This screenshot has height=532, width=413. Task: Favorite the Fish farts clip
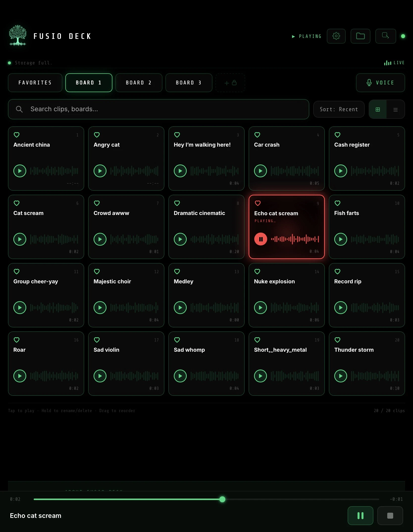click(337, 203)
